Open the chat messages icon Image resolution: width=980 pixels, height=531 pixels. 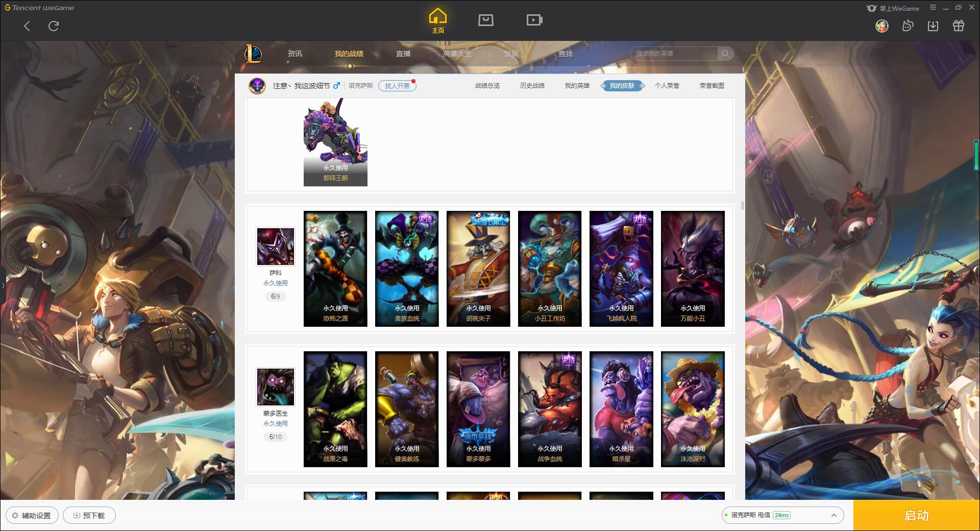(x=908, y=26)
